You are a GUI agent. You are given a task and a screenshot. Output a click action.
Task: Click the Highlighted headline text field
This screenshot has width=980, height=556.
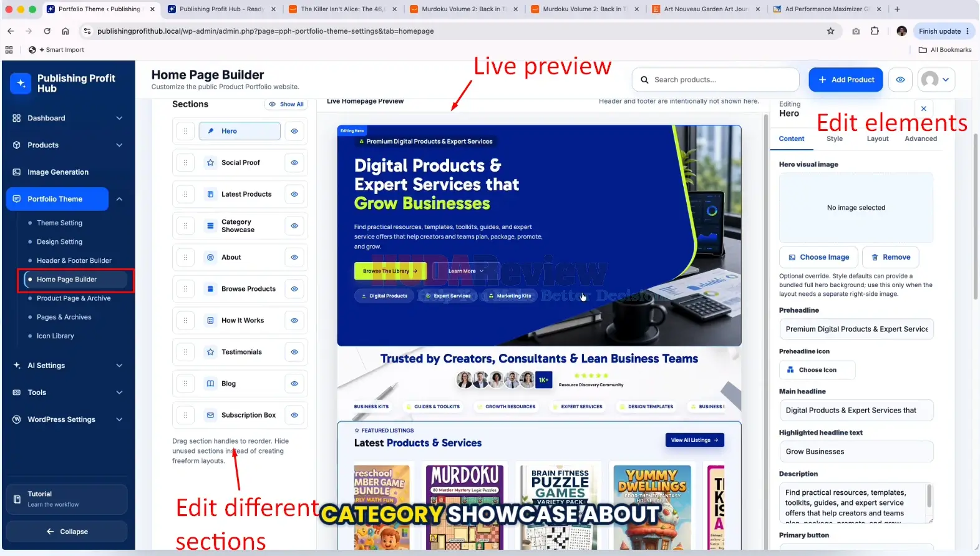tap(856, 452)
